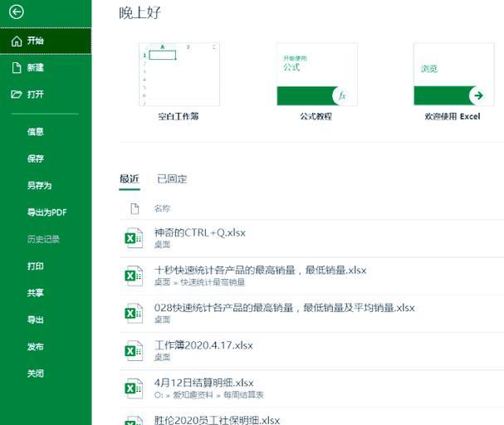Click the Excel icon of 4月12日结算明细.xlsx
The image size is (504, 425).
pos(134,388)
